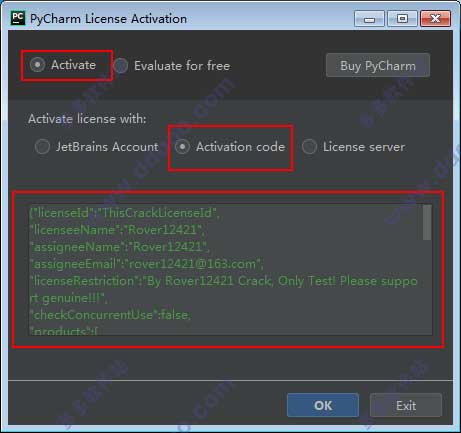Click the "assigneeName":"Rover12421" line
The width and height of the screenshot is (461, 433).
119,247
